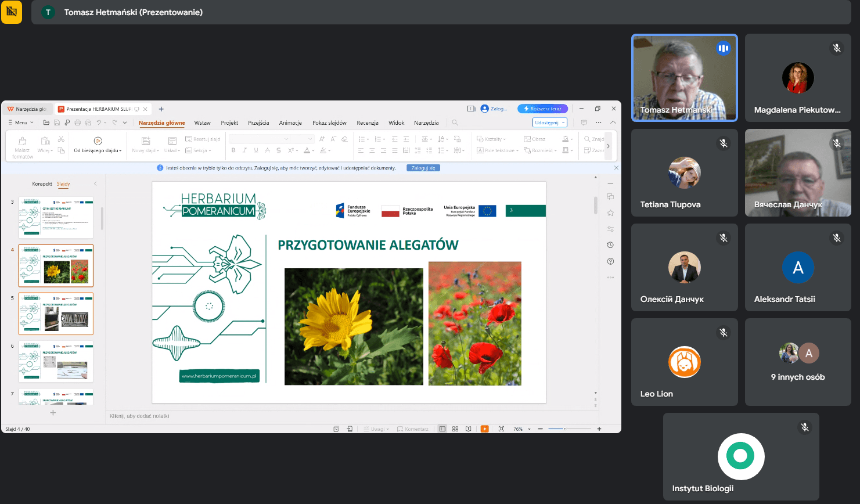Click the ribbon search magnifier icon
Screen dimensions: 860x504
(455, 123)
